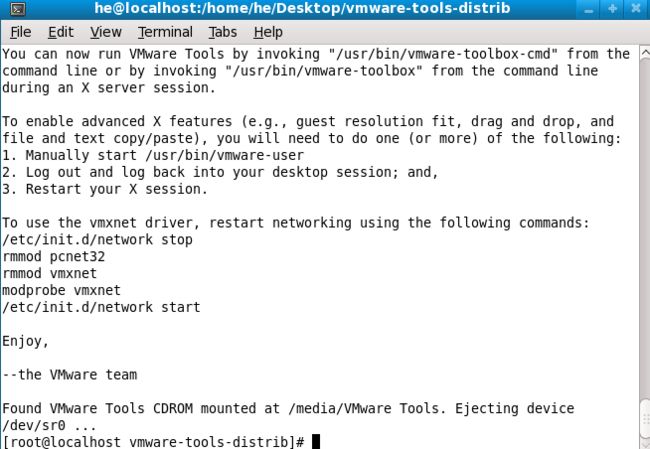Open the Tabs menu

tap(223, 32)
